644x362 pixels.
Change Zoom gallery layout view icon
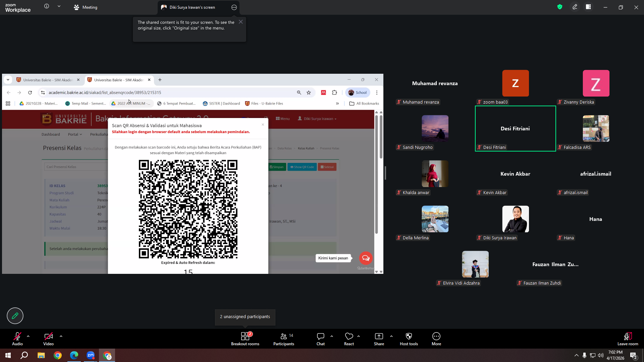[x=588, y=7]
